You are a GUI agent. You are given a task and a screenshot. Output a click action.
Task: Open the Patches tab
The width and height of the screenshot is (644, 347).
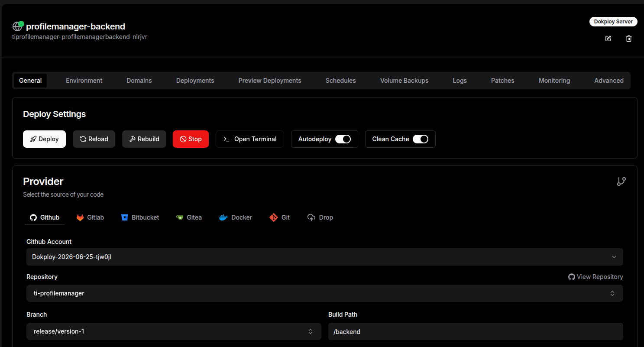(x=503, y=81)
